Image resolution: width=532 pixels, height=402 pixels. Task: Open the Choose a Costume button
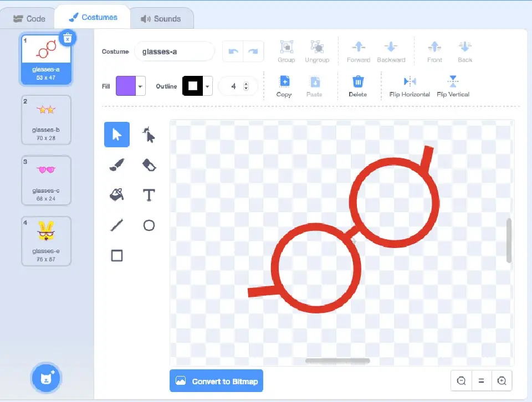[46, 378]
